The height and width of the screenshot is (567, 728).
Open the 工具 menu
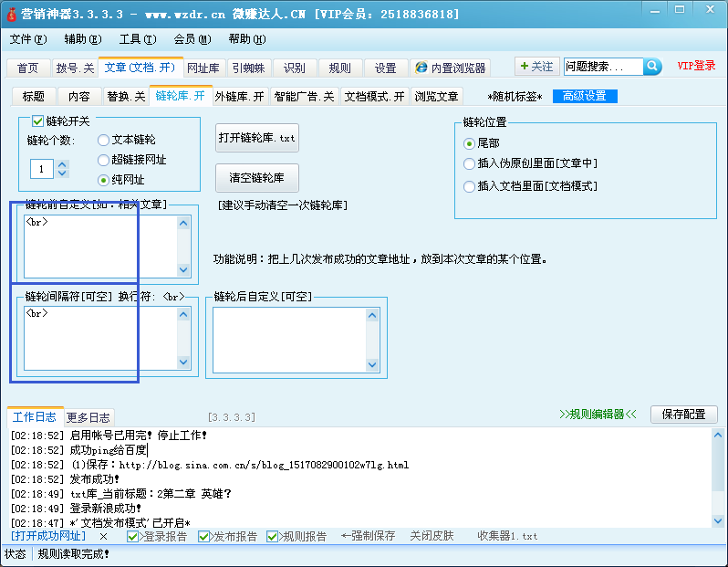pos(137,39)
